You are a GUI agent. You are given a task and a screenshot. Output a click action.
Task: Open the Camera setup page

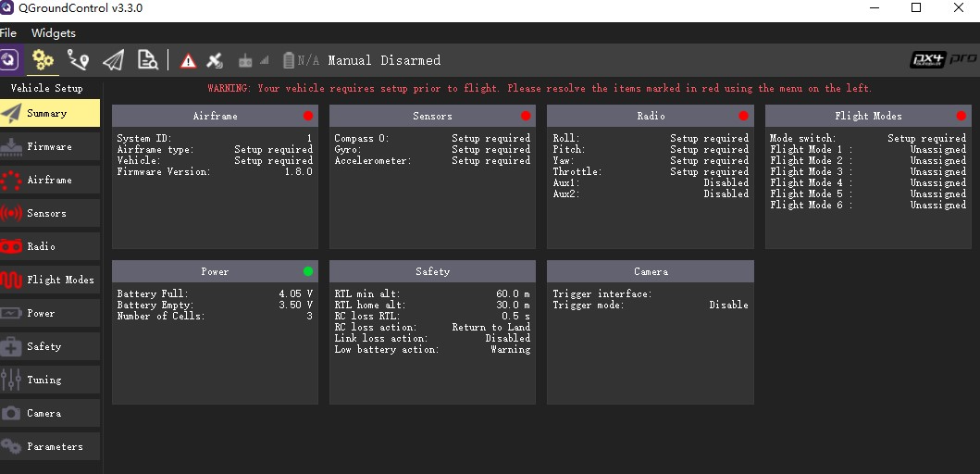pos(50,413)
